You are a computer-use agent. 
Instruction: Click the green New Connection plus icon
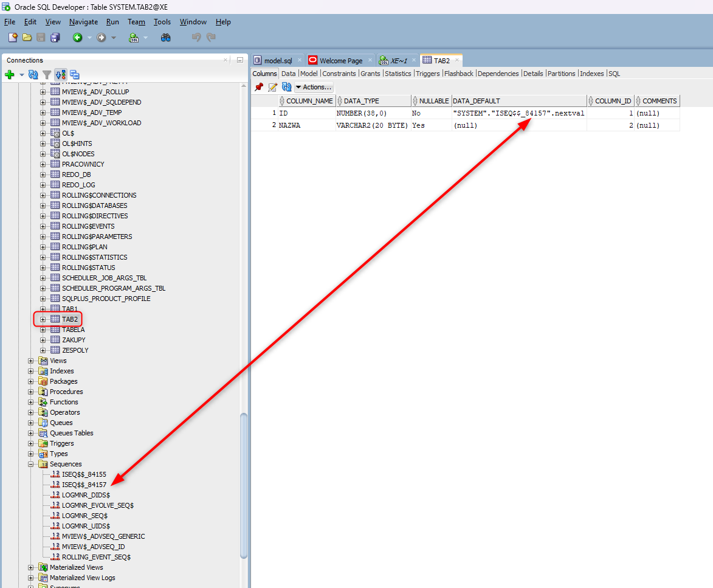pos(10,75)
